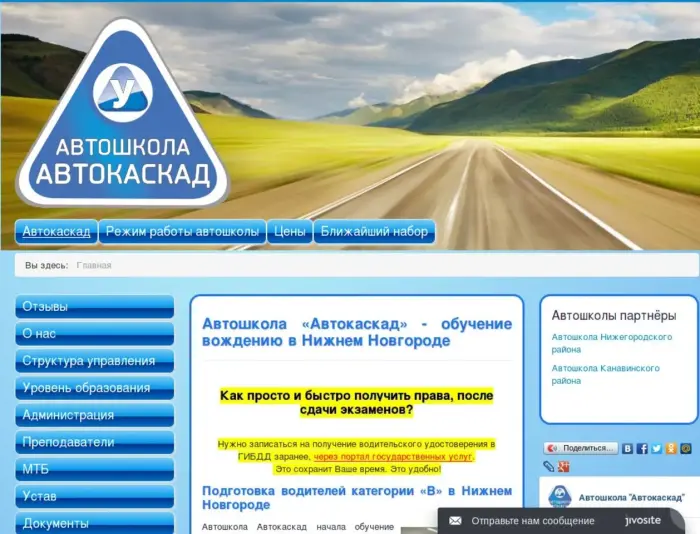Screen dimensions: 700x534
Task: Share the page on VKontakte
Action: point(628,449)
